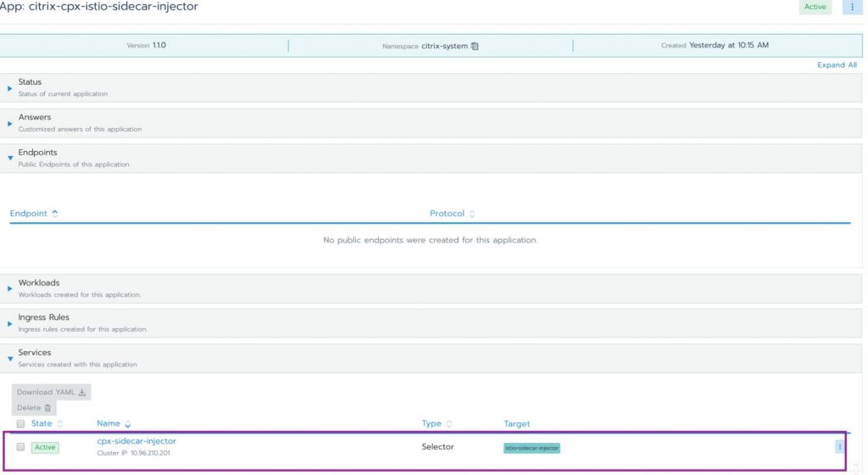868x475 pixels.
Task: Expand the Status section
Action: coord(10,87)
